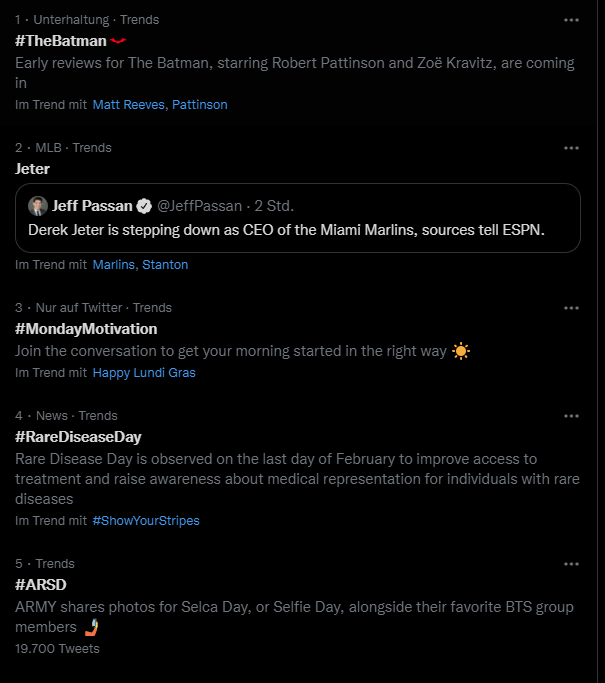Click Jeff Passan's verified badge icon
This screenshot has width=605, height=683.
tap(144, 206)
